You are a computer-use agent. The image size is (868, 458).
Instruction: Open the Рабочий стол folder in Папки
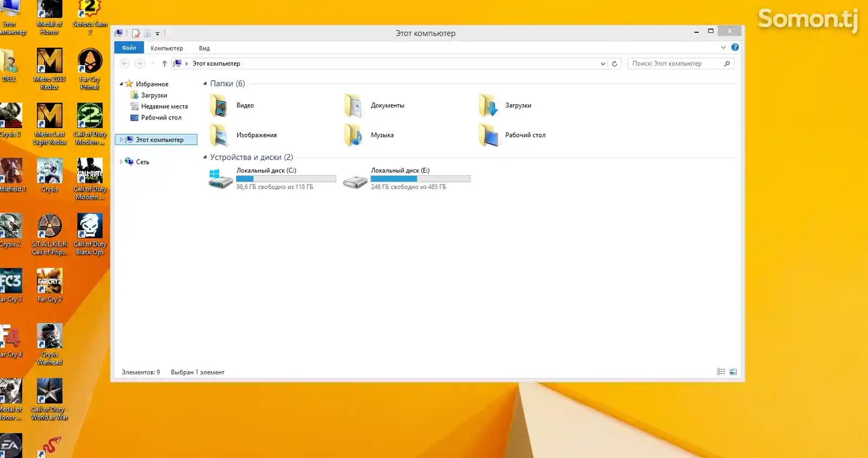pyautogui.click(x=488, y=135)
